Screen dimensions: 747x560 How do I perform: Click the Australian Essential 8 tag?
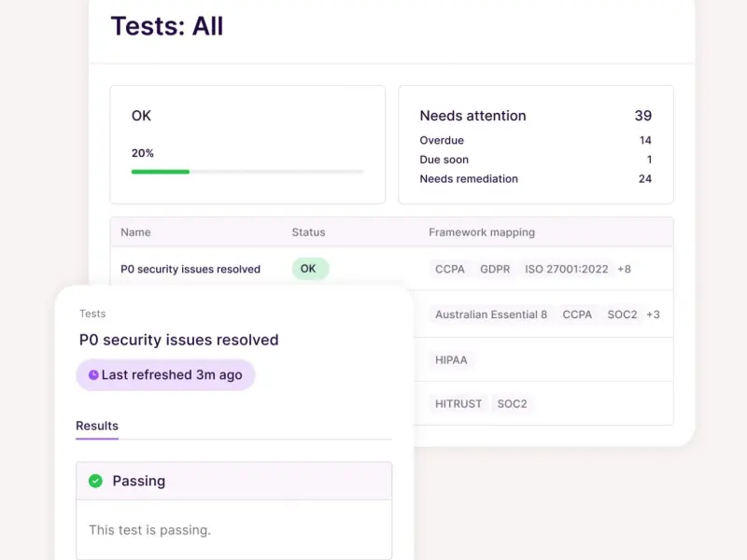(491, 315)
